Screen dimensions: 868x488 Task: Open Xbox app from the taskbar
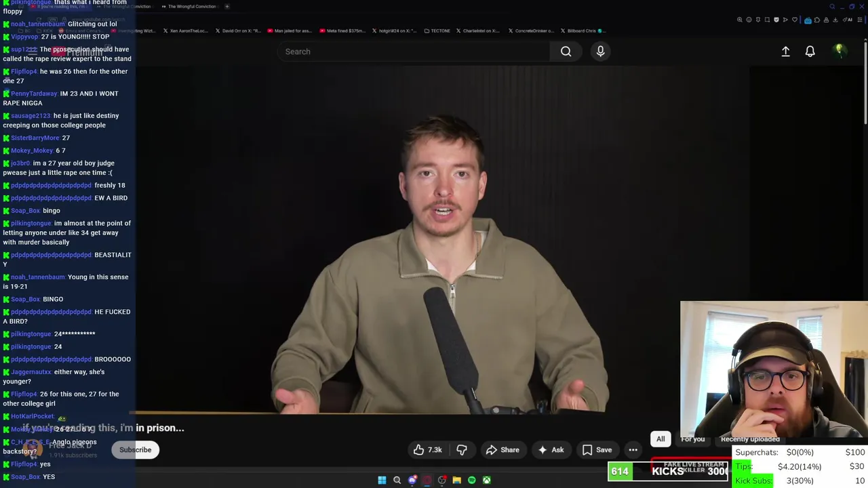[486, 480]
